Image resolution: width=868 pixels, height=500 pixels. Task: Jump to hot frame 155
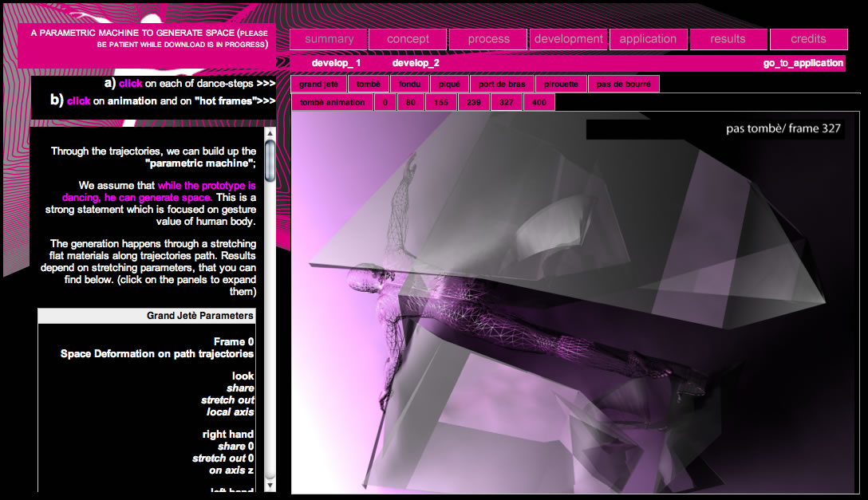coord(441,102)
